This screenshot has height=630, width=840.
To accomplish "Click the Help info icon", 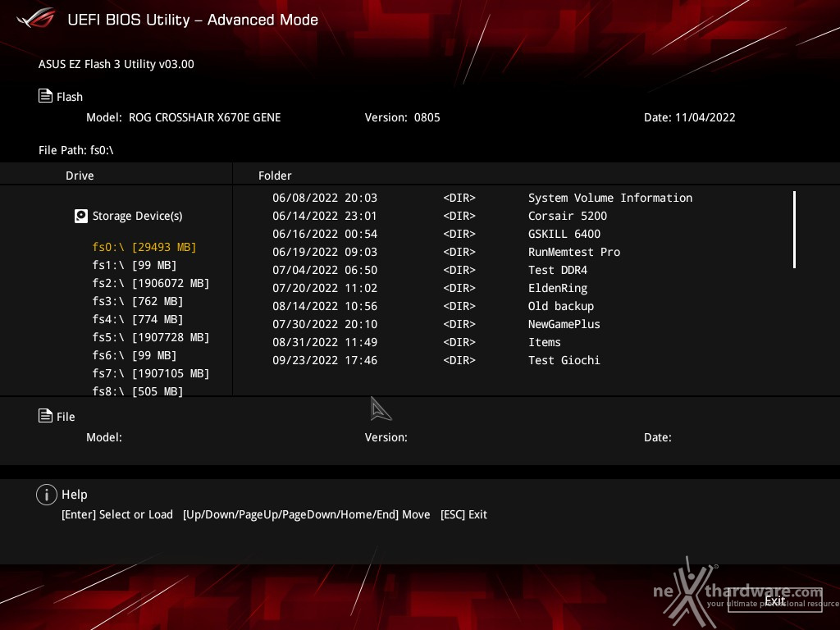I will (47, 495).
